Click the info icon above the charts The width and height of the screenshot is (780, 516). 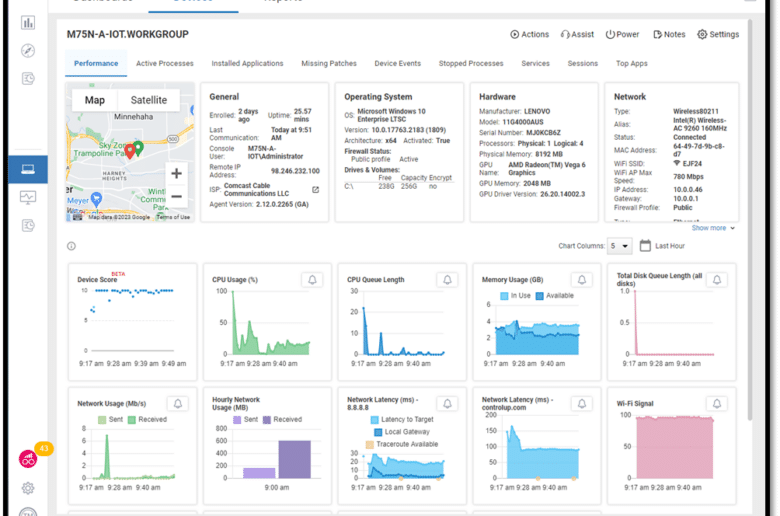point(72,246)
